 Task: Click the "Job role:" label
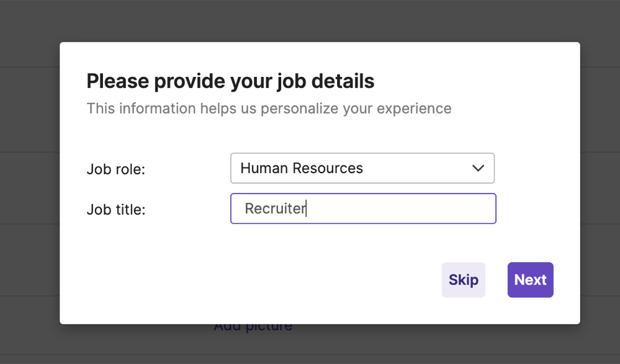(x=115, y=169)
